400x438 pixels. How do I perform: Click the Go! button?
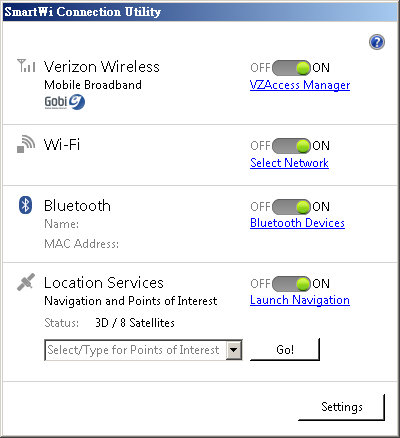point(285,350)
